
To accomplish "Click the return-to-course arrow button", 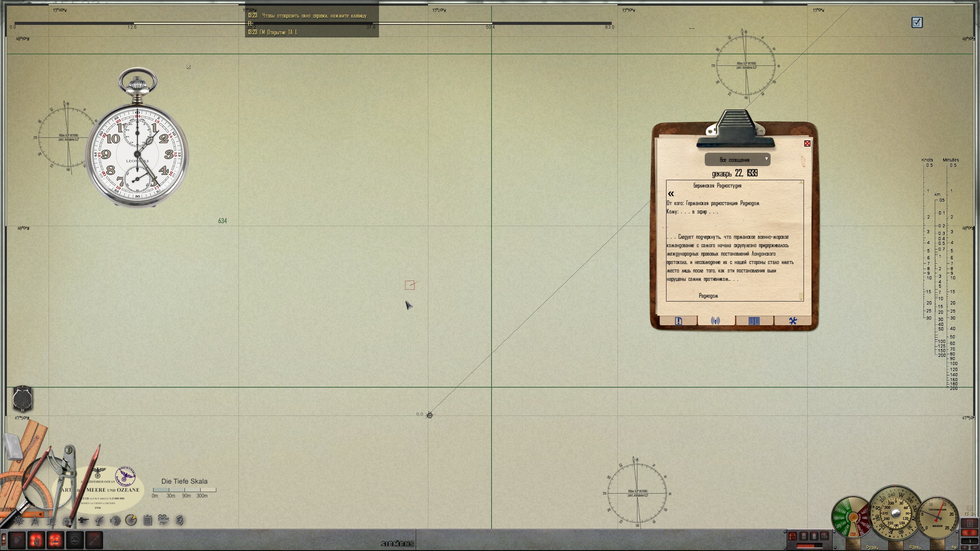I will (x=17, y=540).
